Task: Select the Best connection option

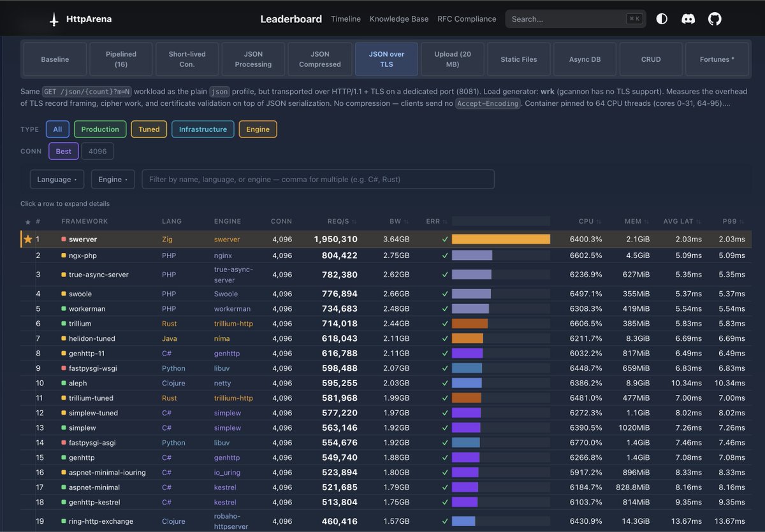Action: point(64,152)
